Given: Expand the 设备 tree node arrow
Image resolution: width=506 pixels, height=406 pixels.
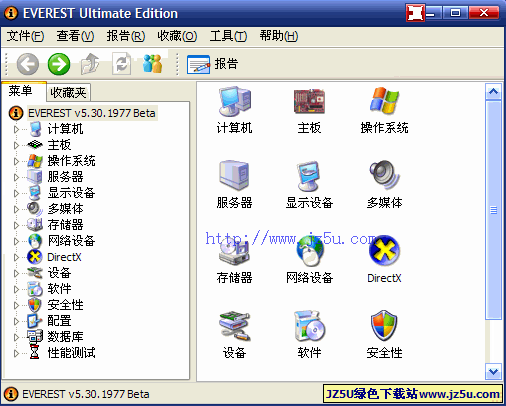Looking at the screenshot, I should click(x=16, y=273).
